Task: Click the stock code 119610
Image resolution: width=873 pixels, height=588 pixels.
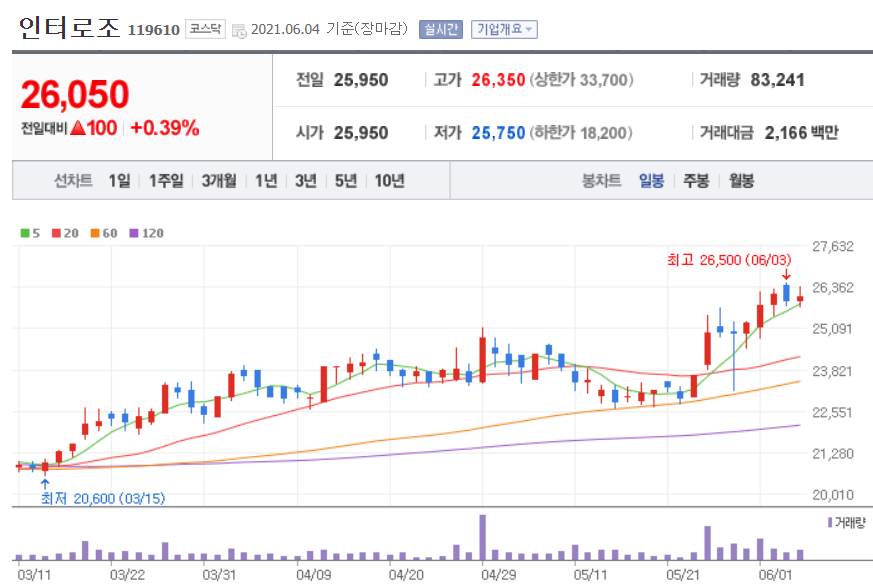Action: click(154, 30)
